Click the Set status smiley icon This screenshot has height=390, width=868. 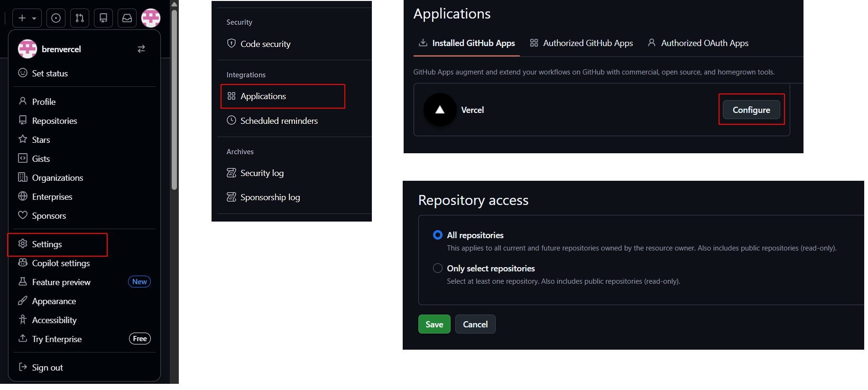coord(23,73)
